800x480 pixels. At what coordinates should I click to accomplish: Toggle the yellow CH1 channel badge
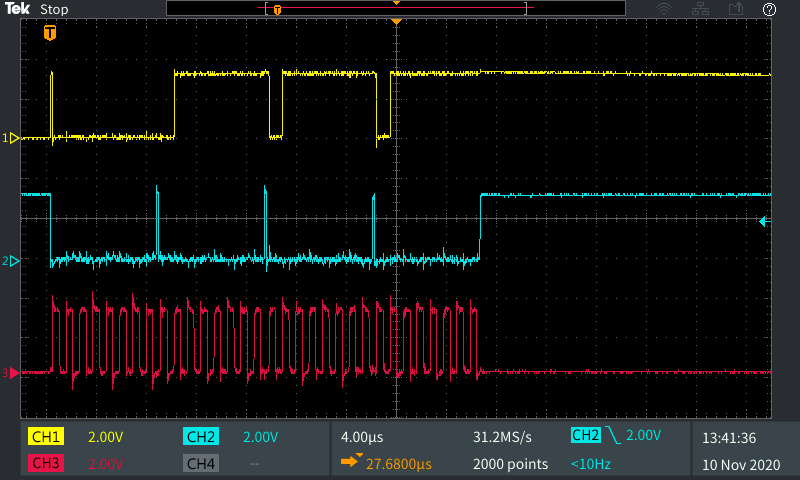click(x=46, y=437)
